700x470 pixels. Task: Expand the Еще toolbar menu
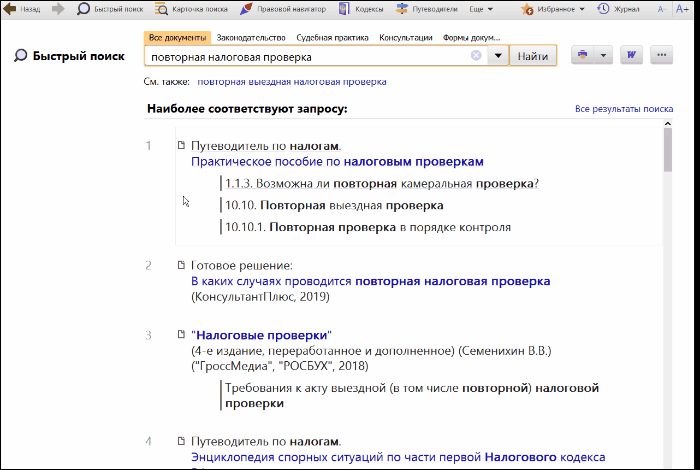[481, 9]
